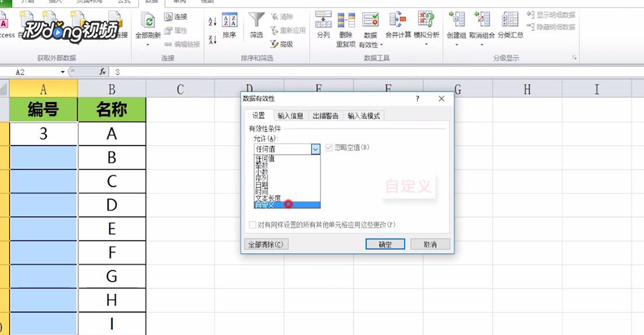Open Advanced filter (高级)
The height and width of the screenshot is (335, 644).
282,44
